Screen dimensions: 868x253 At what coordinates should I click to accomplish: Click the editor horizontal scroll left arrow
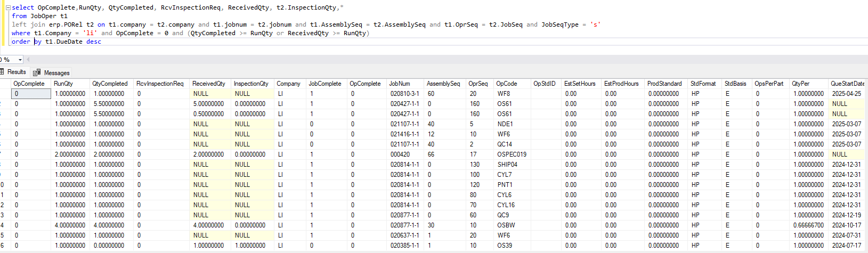[28, 60]
